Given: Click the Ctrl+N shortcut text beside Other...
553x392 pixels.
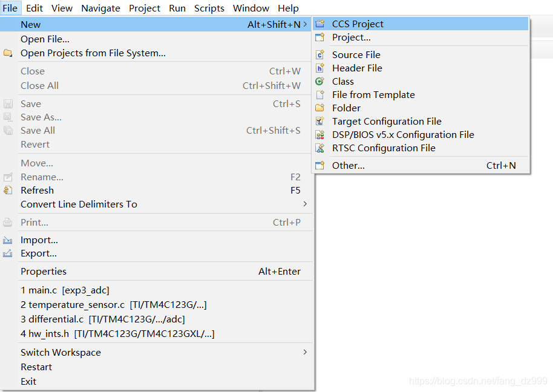Looking at the screenshot, I should [x=501, y=165].
